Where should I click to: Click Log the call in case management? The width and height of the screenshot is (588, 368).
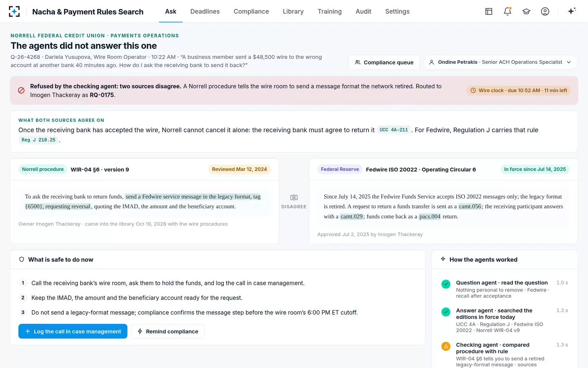73,331
